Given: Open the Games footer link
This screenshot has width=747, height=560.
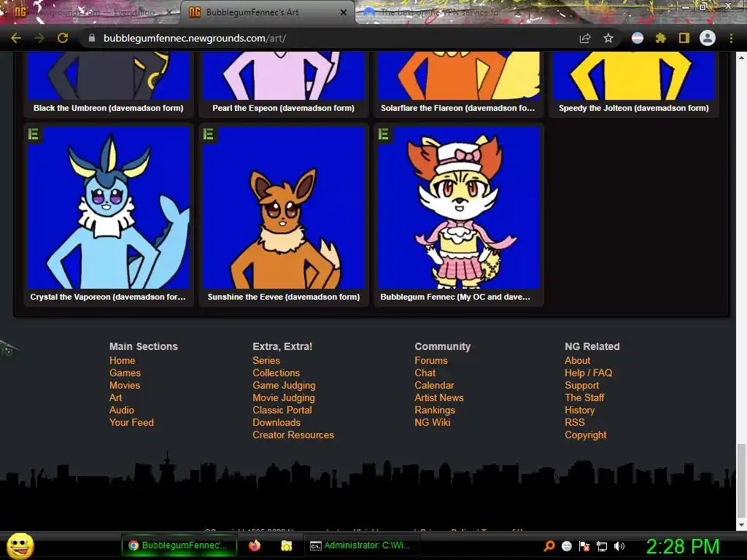Looking at the screenshot, I should pos(125,373).
